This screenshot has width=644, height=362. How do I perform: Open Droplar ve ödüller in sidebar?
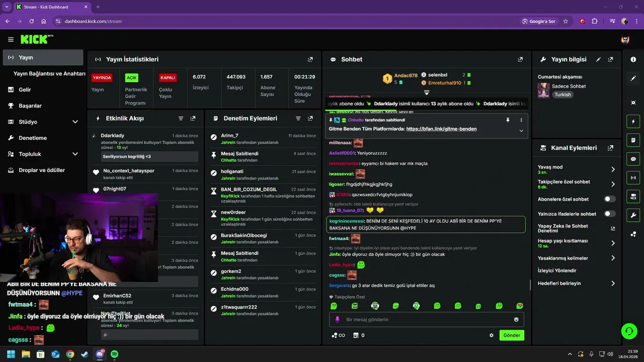[x=43, y=170]
